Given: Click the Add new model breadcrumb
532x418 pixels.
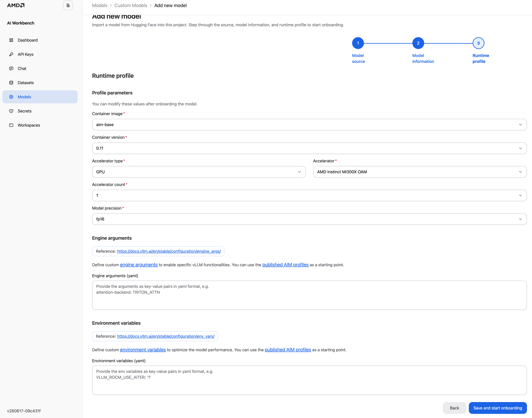Looking at the screenshot, I should [170, 5].
